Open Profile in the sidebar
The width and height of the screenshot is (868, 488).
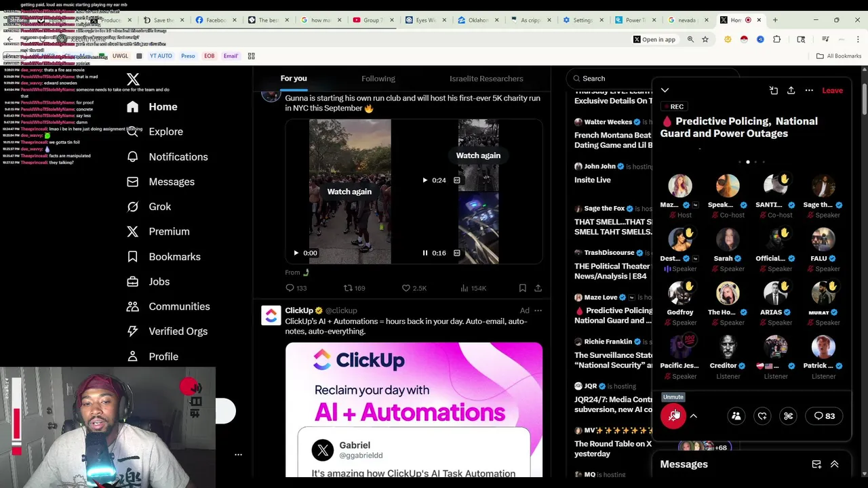pyautogui.click(x=153, y=357)
